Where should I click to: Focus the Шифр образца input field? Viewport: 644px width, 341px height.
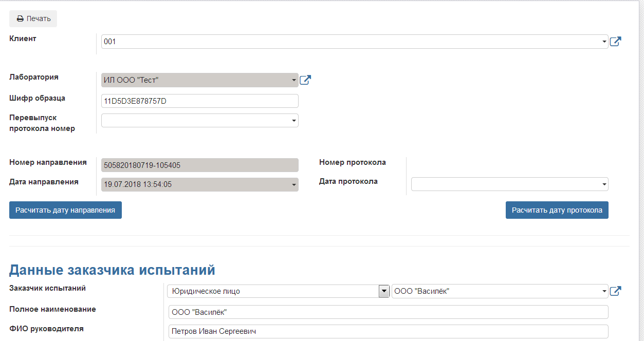point(199,101)
